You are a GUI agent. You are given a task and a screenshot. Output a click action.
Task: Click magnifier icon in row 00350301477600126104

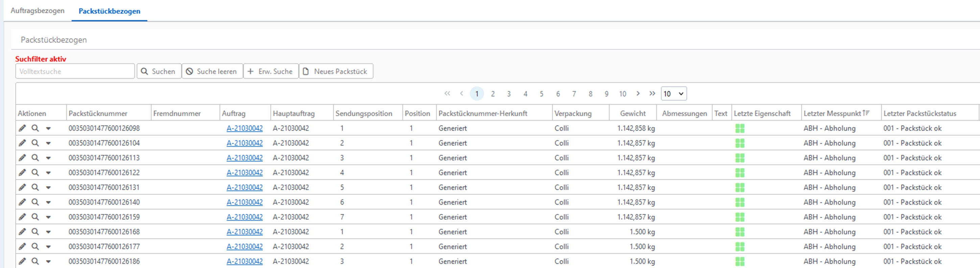35,143
